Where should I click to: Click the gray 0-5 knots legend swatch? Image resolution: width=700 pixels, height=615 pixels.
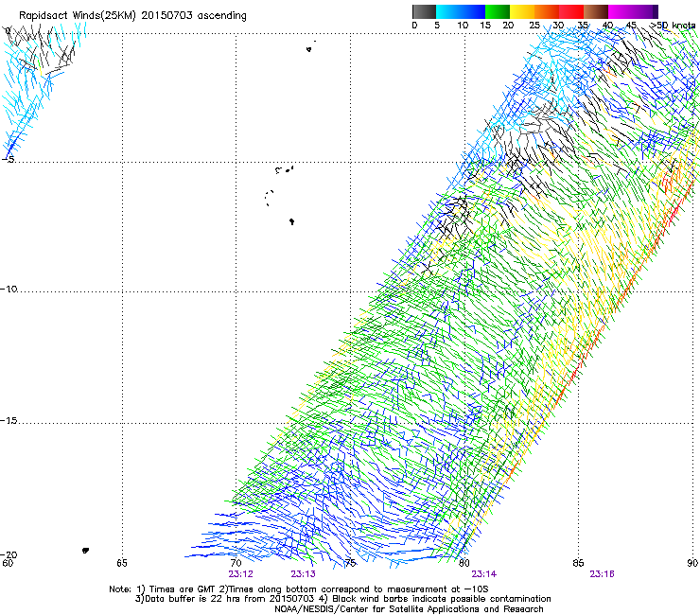424,11
